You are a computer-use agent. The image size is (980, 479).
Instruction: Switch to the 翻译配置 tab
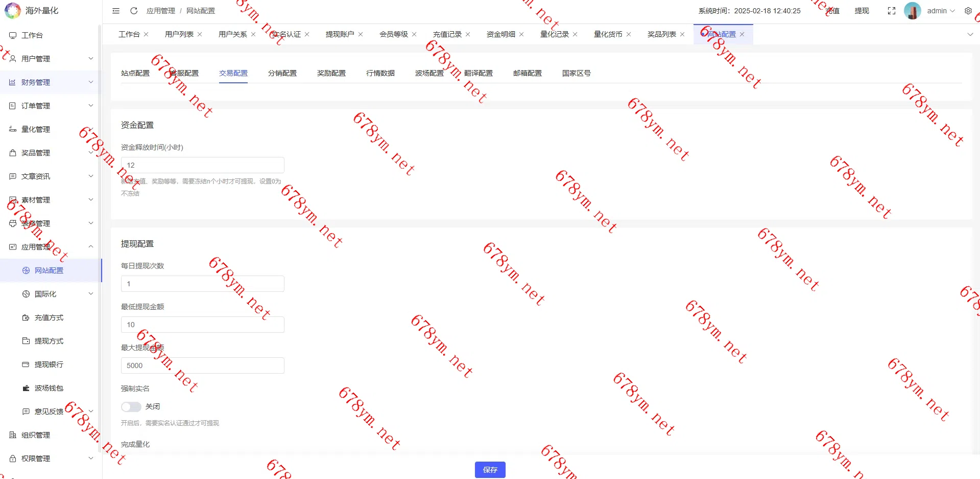pos(479,73)
